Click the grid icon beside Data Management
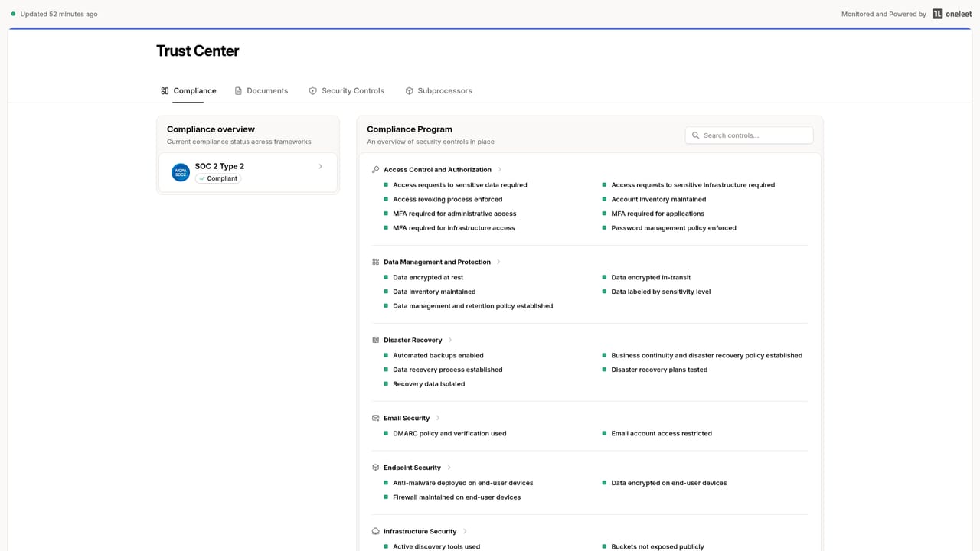Image resolution: width=980 pixels, height=551 pixels. pyautogui.click(x=375, y=262)
